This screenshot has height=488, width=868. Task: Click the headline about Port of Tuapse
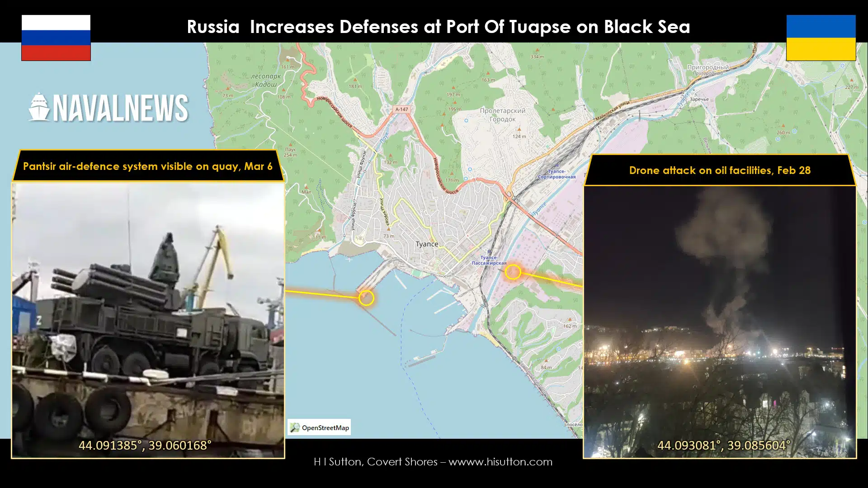[x=438, y=27]
